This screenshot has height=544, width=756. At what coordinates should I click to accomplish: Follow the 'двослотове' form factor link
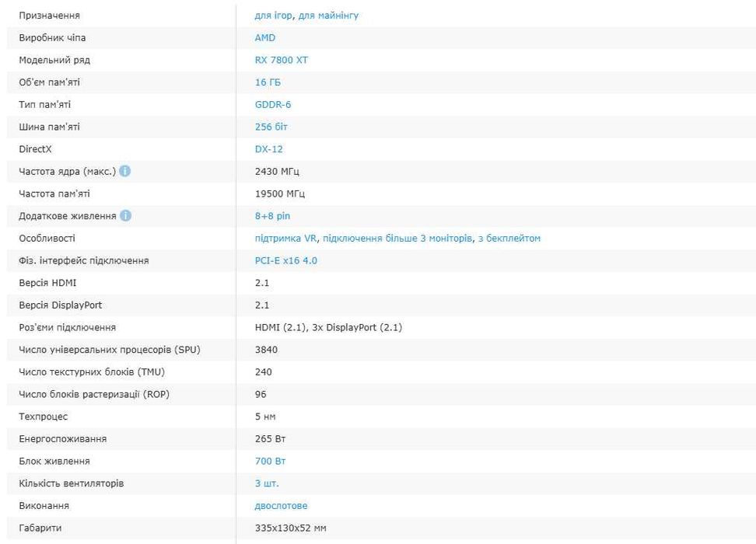tap(281, 505)
